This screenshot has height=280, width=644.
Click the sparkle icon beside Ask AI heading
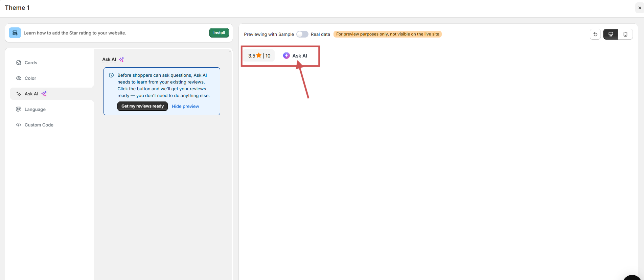coord(121,60)
